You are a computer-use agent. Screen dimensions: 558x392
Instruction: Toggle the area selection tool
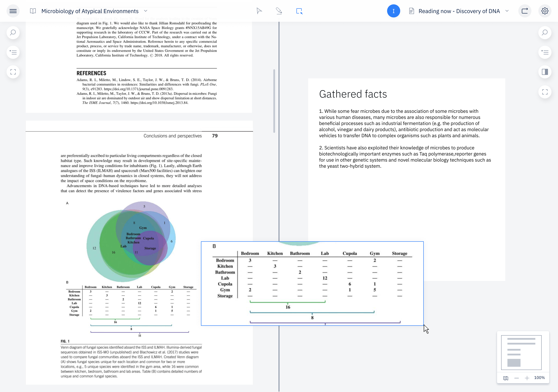(x=299, y=11)
